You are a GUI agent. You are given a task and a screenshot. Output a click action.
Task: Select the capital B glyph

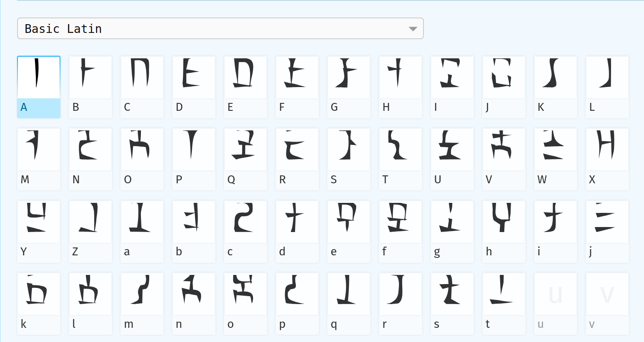click(90, 77)
